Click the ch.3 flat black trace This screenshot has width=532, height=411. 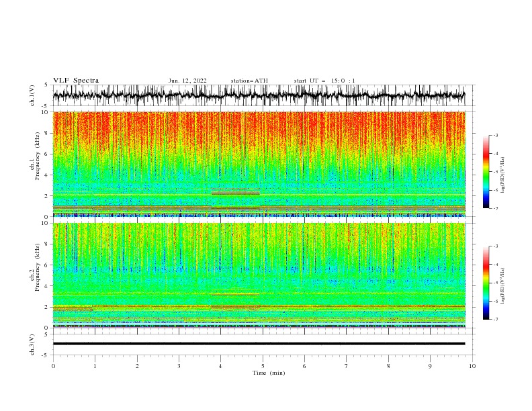coord(259,344)
